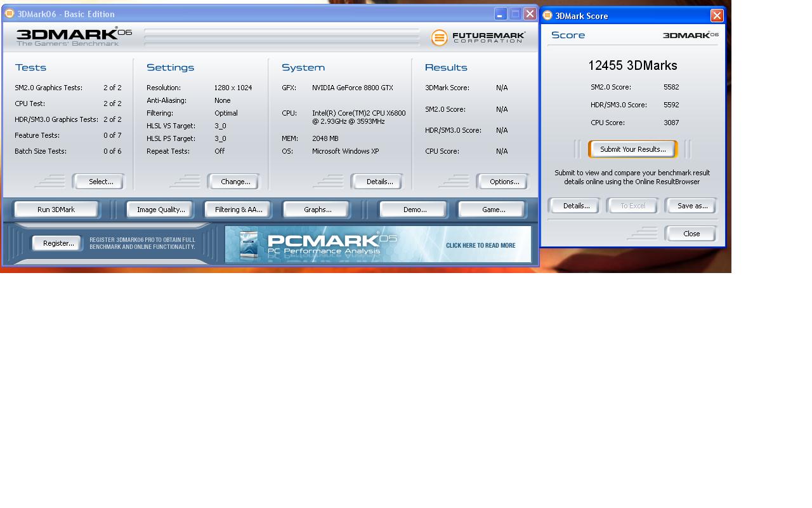Click the 3DMark06 Gamers' Benchmark logo

[74, 37]
